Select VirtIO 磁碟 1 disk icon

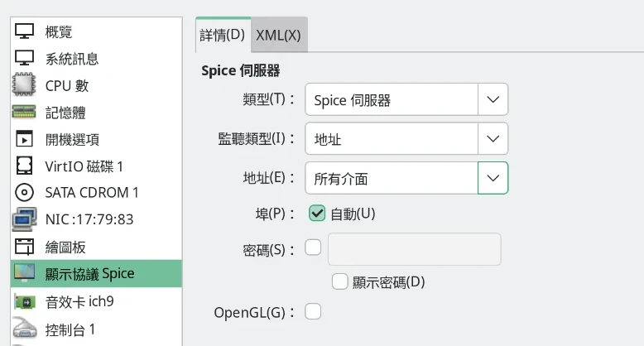pos(24,166)
